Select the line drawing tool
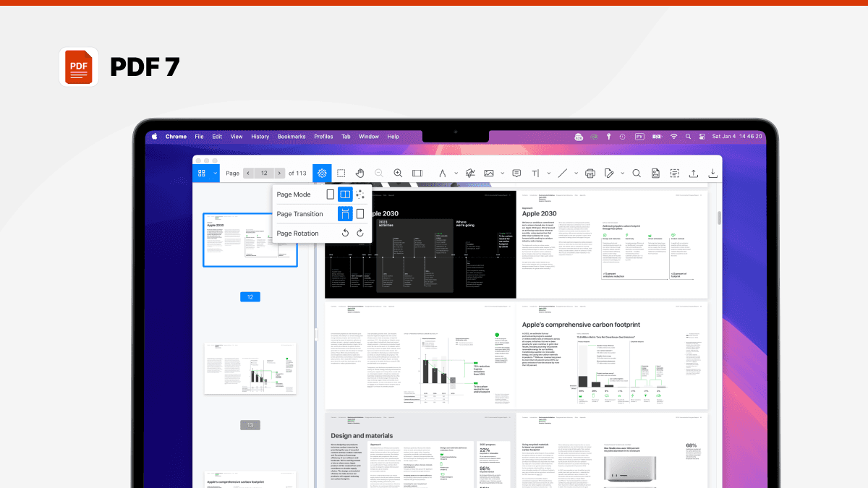 [x=563, y=174]
